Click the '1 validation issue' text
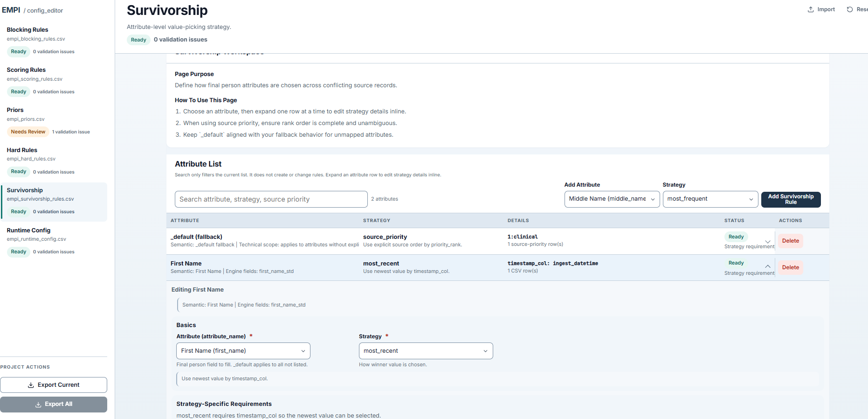The height and width of the screenshot is (419, 868). (x=71, y=132)
